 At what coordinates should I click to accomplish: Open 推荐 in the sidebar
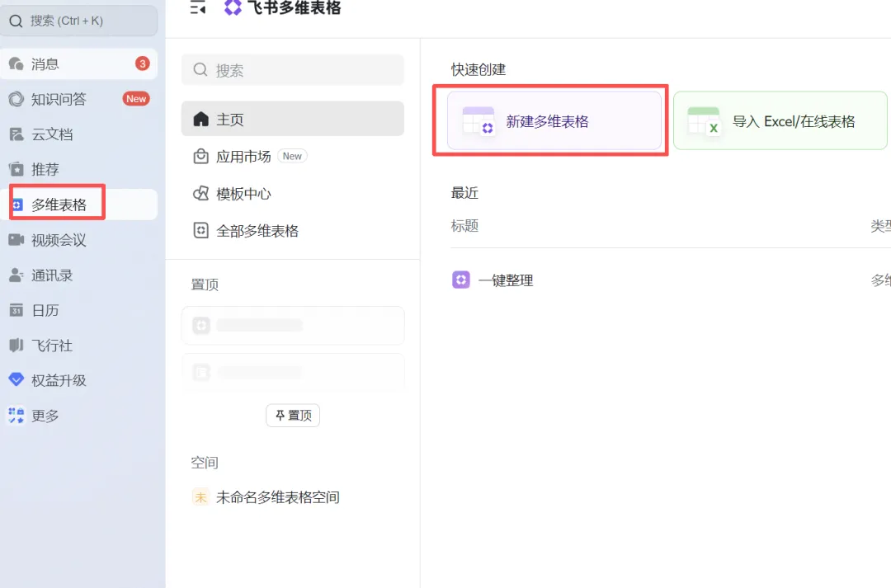(79, 169)
